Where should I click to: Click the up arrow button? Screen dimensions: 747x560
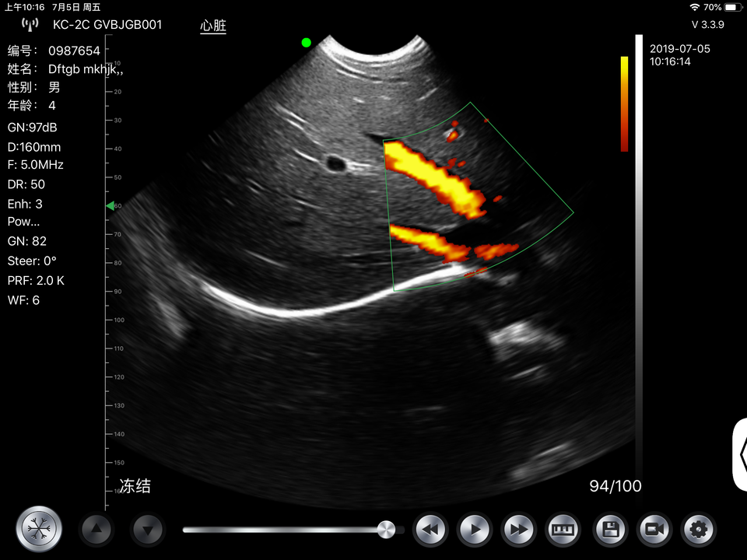click(x=96, y=529)
